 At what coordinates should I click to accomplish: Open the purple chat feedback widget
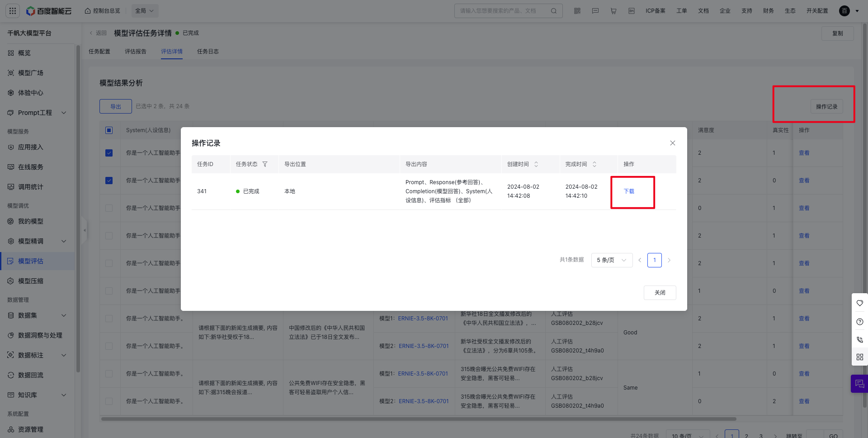(859, 384)
